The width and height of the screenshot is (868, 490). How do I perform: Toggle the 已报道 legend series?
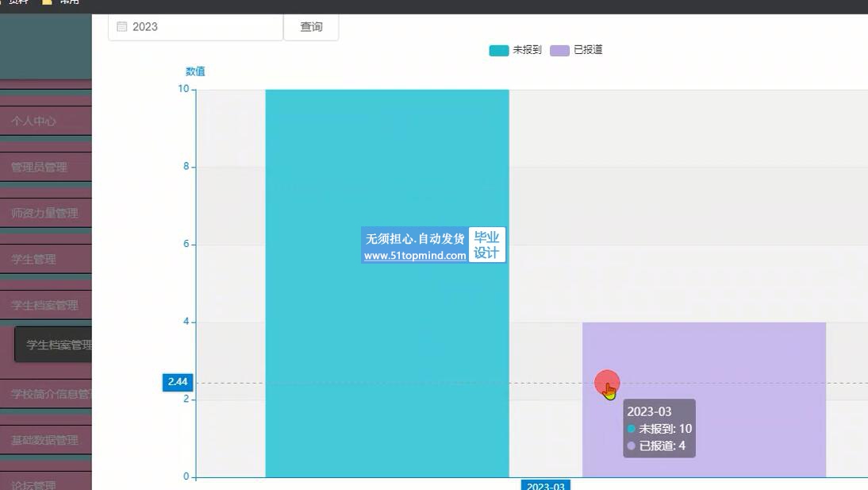coord(576,50)
